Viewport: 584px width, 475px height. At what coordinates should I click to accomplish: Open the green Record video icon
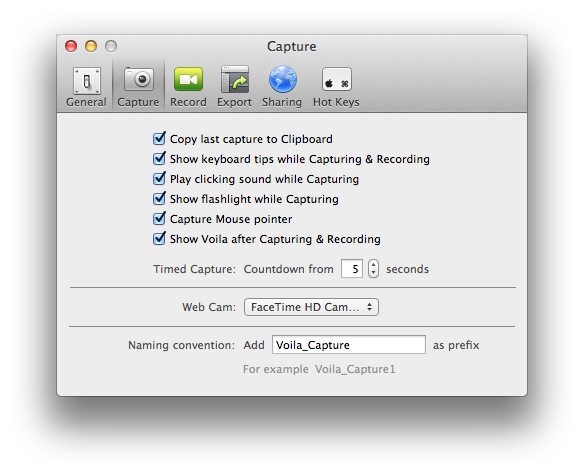pos(188,79)
